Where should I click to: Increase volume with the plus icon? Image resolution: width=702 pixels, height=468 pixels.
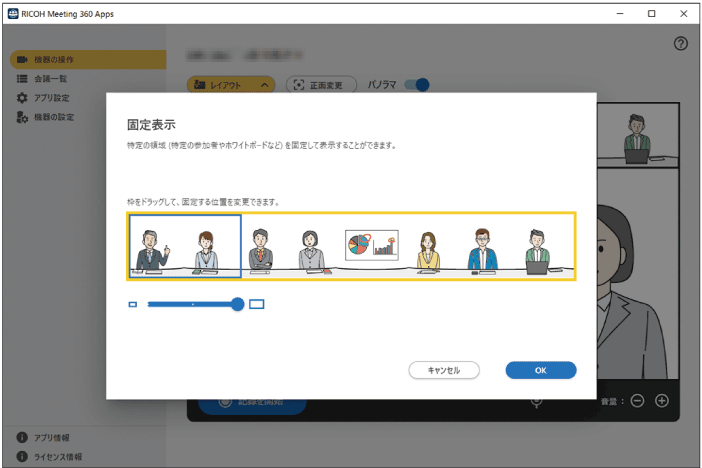662,400
